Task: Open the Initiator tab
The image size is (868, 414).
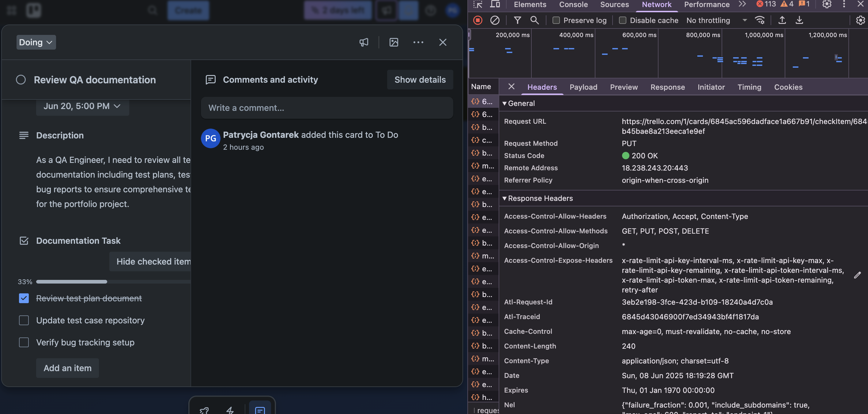Action: click(711, 87)
